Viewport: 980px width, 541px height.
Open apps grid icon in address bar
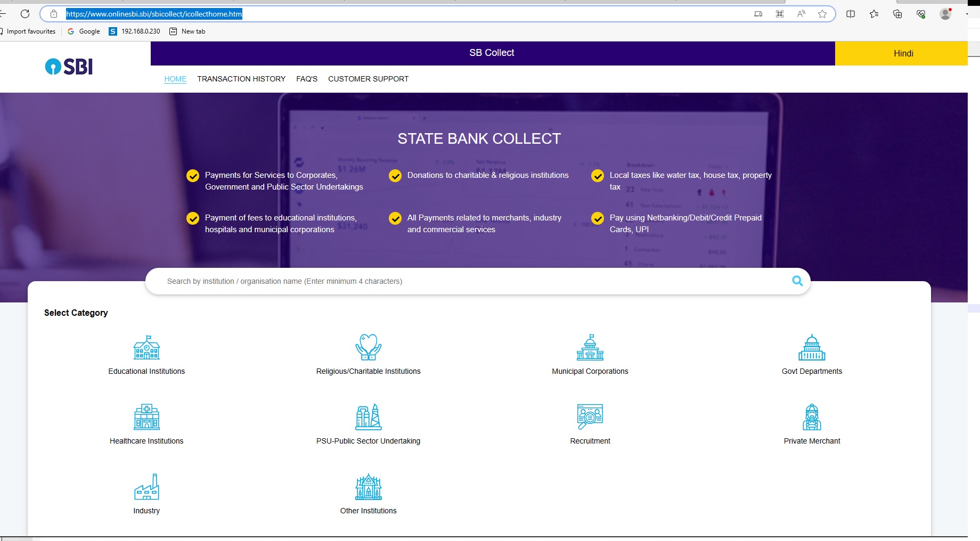[x=780, y=14]
